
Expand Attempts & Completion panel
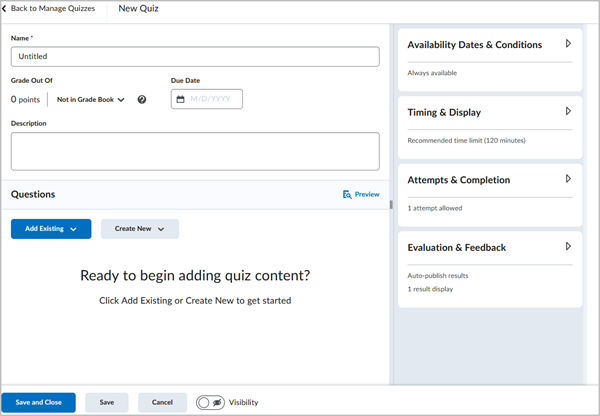click(x=568, y=179)
